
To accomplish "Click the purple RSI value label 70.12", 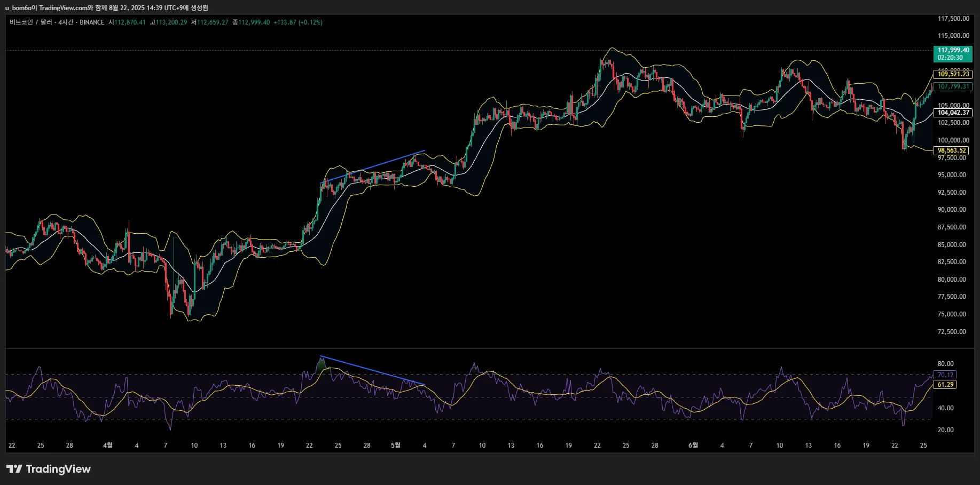I will pos(945,375).
